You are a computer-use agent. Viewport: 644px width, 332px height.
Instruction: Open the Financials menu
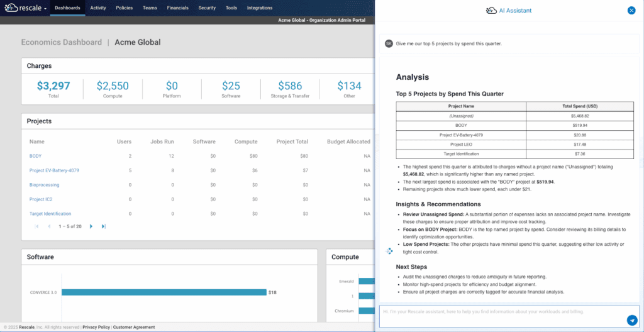(177, 8)
